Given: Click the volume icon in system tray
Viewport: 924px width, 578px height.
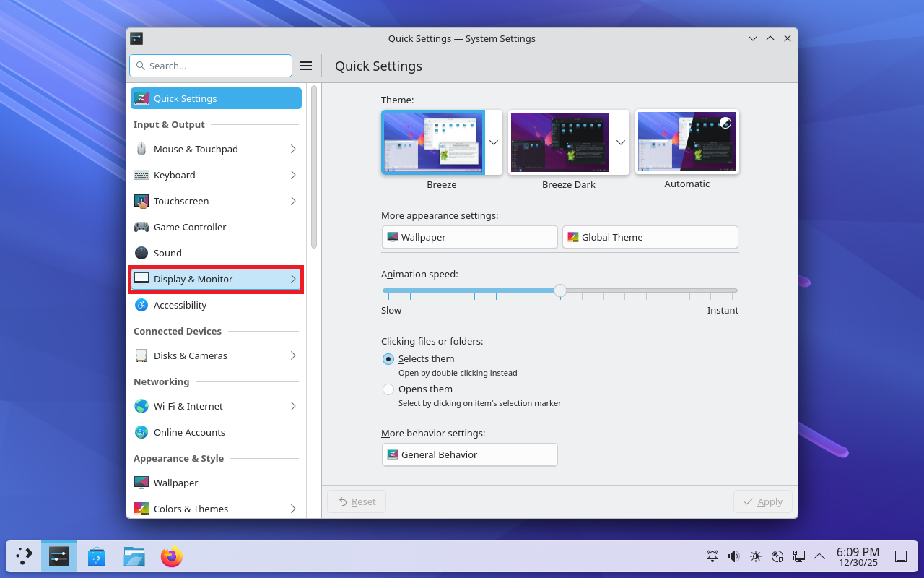Looking at the screenshot, I should (x=733, y=556).
